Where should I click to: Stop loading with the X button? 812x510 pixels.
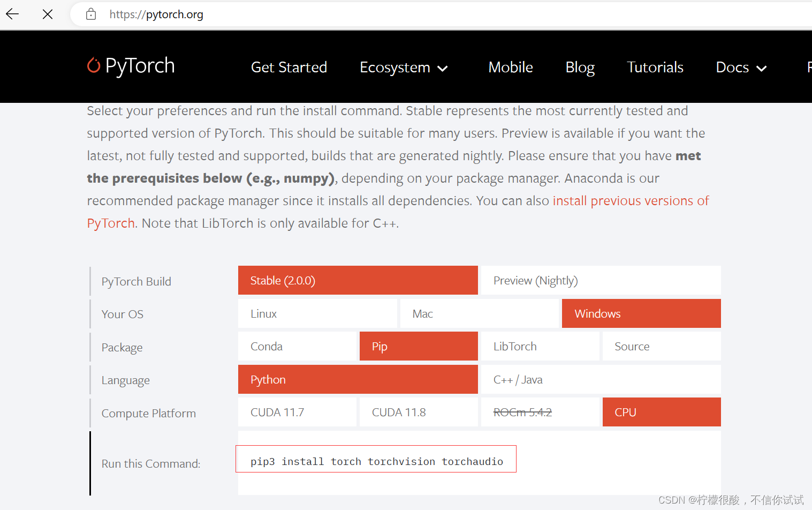click(48, 14)
